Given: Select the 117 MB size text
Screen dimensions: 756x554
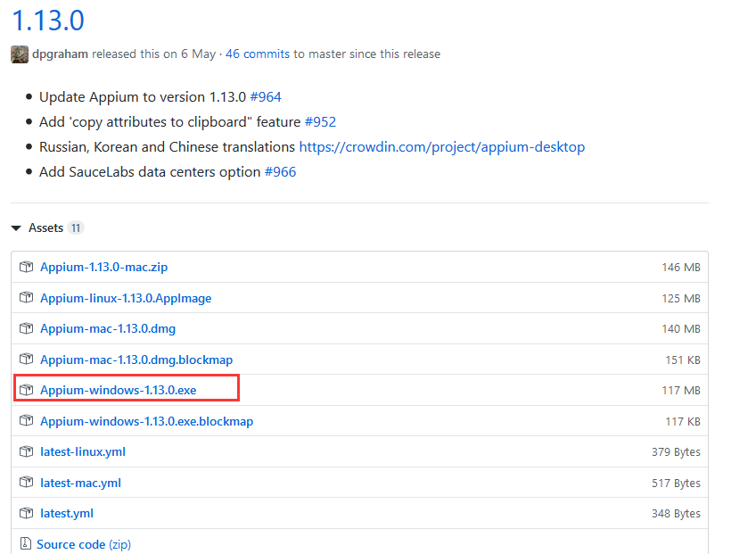Looking at the screenshot, I should (681, 391).
